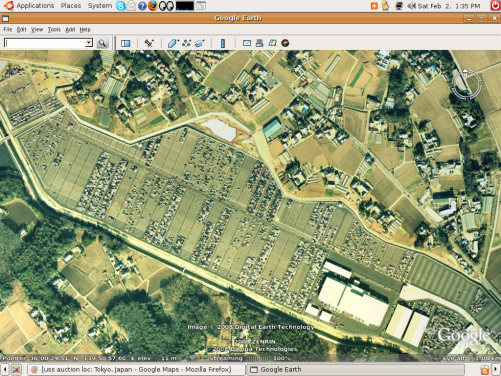Click Google Earth taskbar button
Screen dimensions: 501x376
355,369
